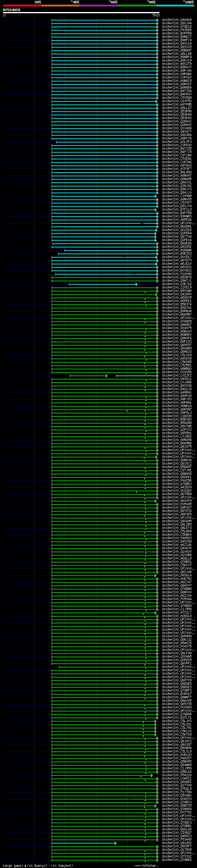Select the UniRef100_Q9SXX5 label
This screenshot has height=868, width=197.
click(177, 47)
